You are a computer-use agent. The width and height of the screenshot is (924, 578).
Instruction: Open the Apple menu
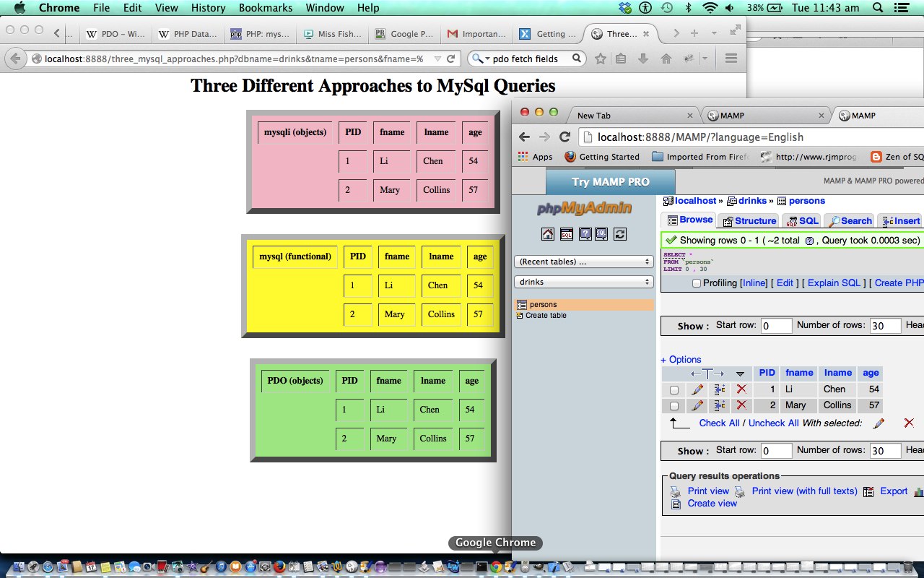(x=19, y=8)
